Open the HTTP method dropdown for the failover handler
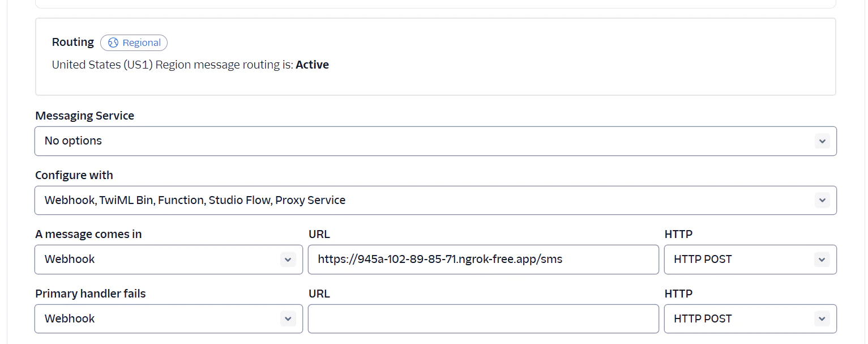Image resolution: width=868 pixels, height=344 pixels. pyautogui.click(x=750, y=318)
